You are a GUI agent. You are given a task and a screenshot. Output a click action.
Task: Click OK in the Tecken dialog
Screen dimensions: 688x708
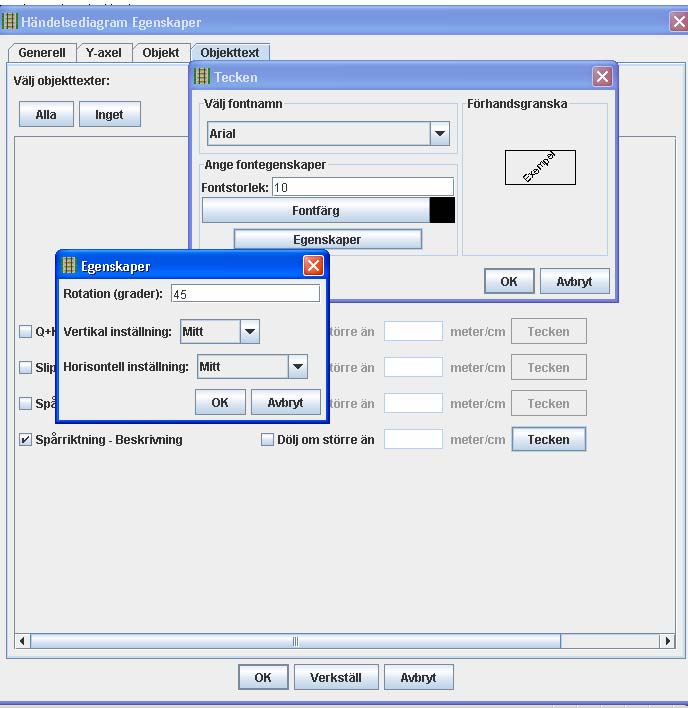click(509, 281)
